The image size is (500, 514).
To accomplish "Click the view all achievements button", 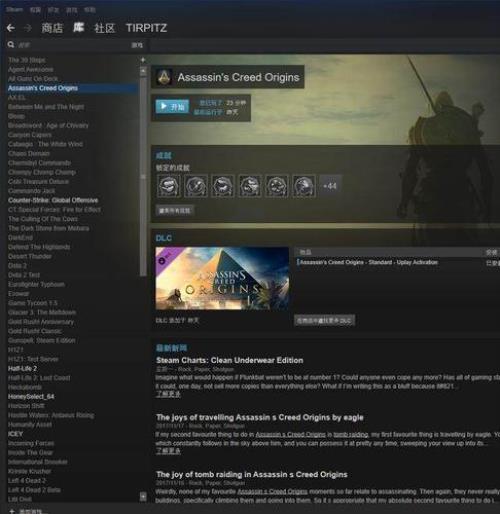I will 175,211.
